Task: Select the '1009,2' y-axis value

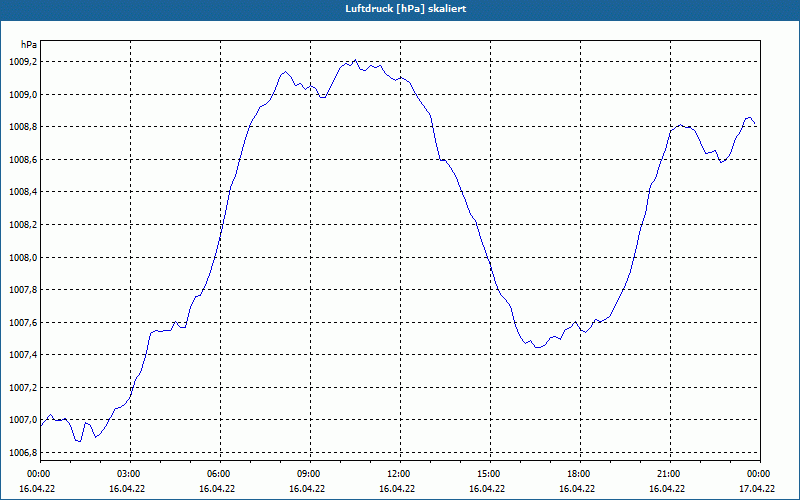Action: 23,62
